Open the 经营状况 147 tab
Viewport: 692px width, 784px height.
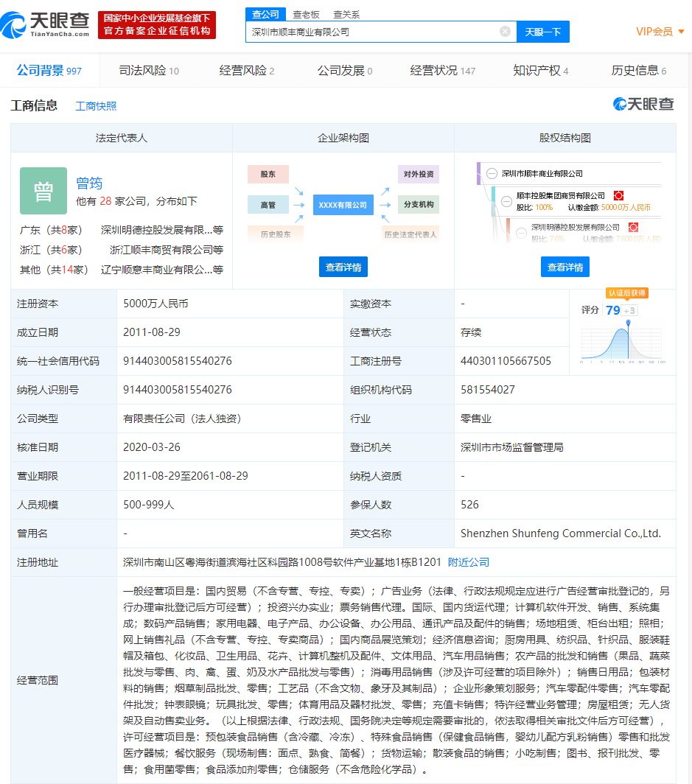(442, 71)
